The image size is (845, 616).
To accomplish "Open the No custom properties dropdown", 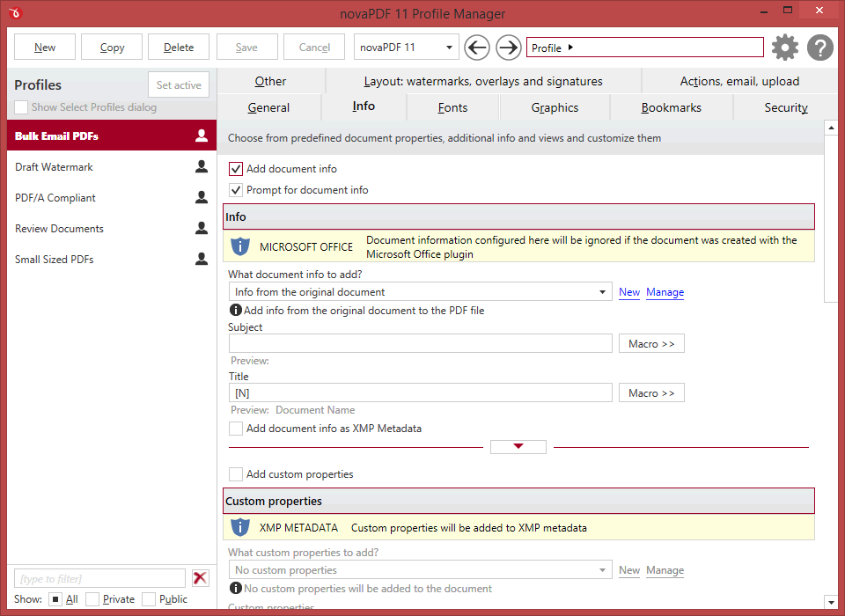I will 421,570.
